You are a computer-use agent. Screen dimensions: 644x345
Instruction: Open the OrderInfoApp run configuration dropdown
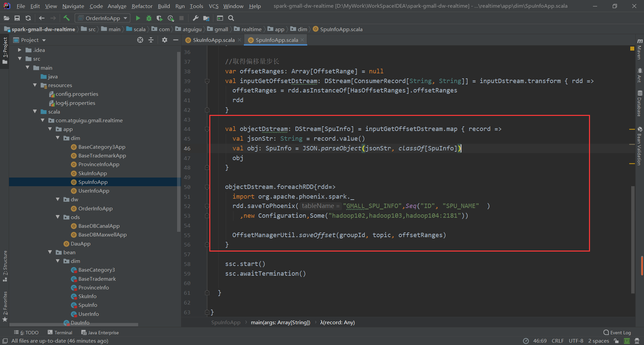[x=103, y=18]
